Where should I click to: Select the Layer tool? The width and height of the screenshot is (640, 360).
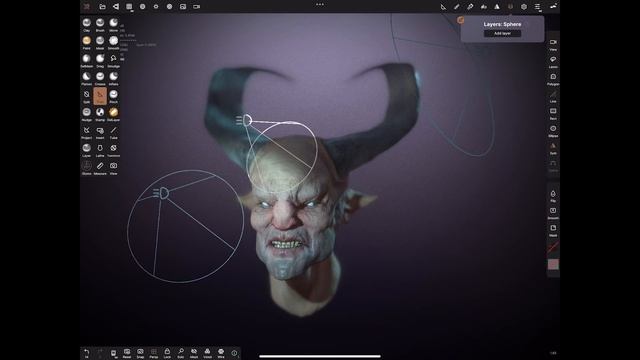click(x=87, y=150)
